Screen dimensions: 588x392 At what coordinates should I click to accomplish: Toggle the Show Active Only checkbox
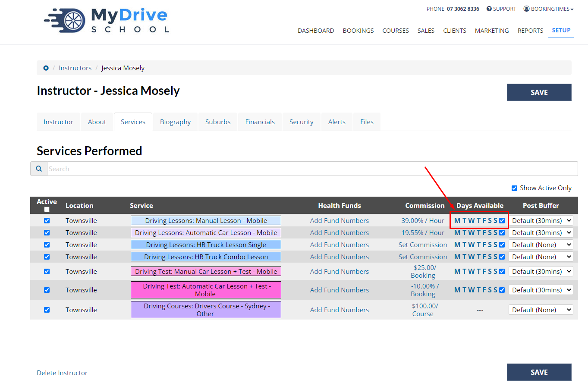pyautogui.click(x=514, y=188)
